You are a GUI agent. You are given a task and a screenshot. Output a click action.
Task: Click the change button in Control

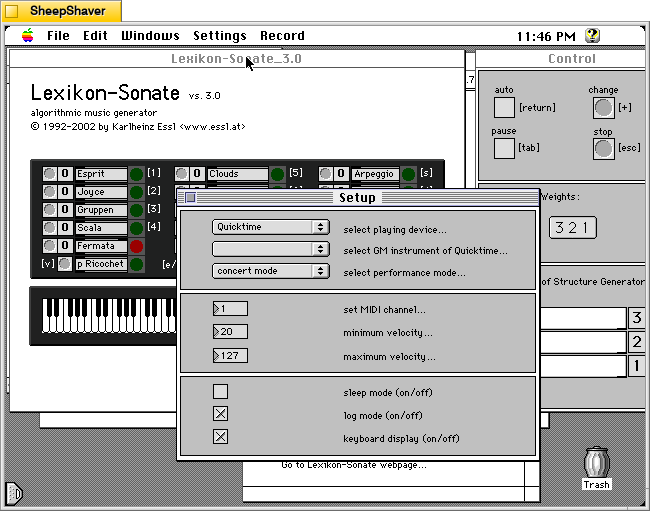pyautogui.click(x=603, y=108)
